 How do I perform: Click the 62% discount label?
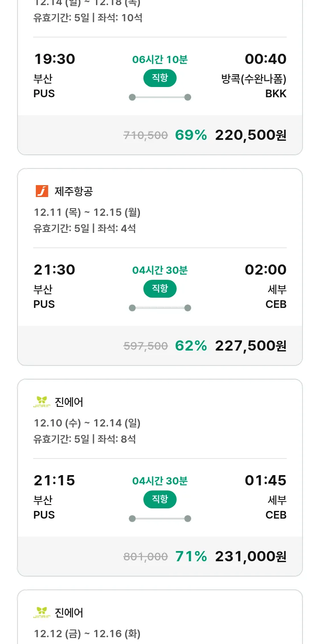click(x=191, y=346)
